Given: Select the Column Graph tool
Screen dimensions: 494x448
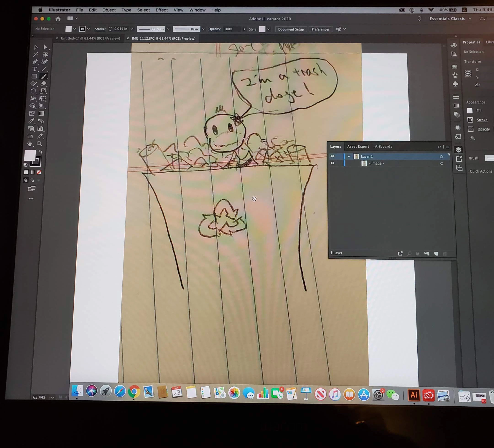Looking at the screenshot, I should (40, 128).
